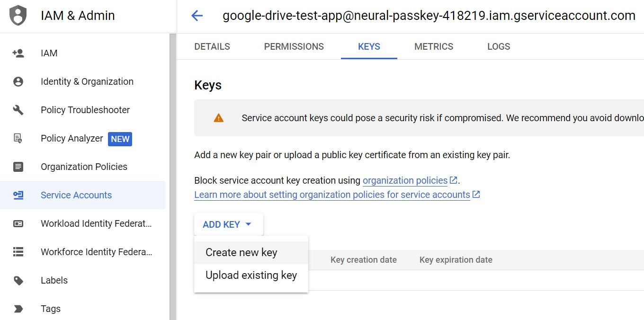Click the warning triangle in the security banner
Image resolution: width=644 pixels, height=320 pixels.
(x=218, y=118)
